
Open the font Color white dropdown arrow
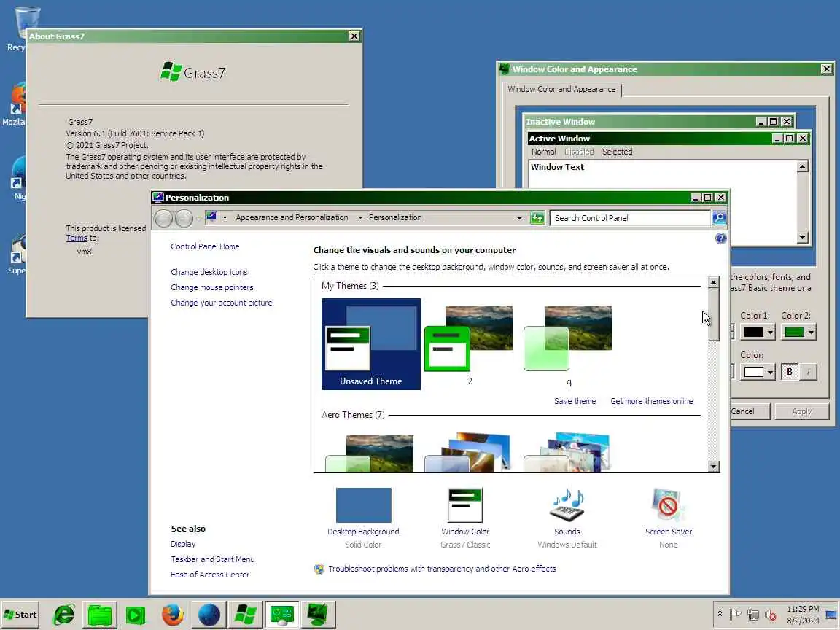(x=770, y=373)
